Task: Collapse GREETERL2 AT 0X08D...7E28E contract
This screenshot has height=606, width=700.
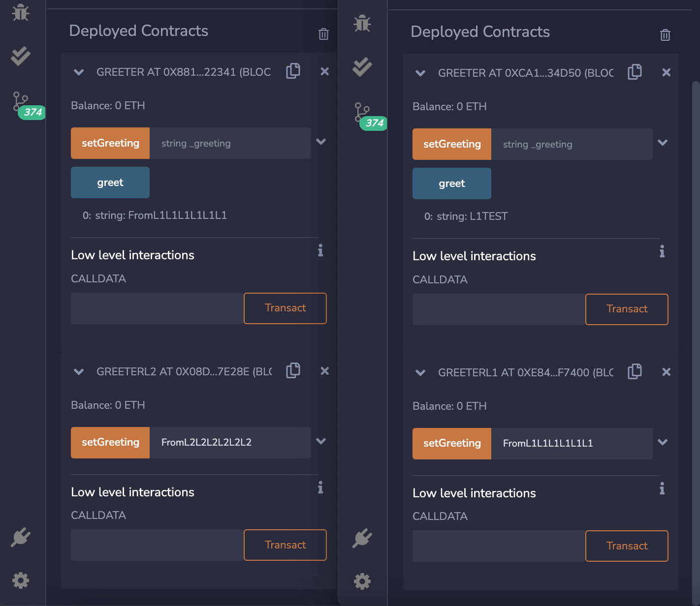Action: click(x=79, y=372)
